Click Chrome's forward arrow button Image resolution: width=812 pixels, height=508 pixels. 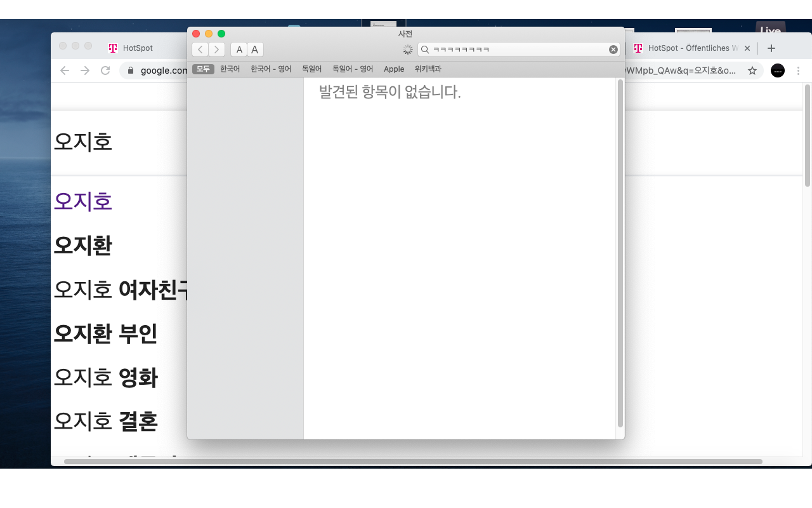(x=85, y=70)
